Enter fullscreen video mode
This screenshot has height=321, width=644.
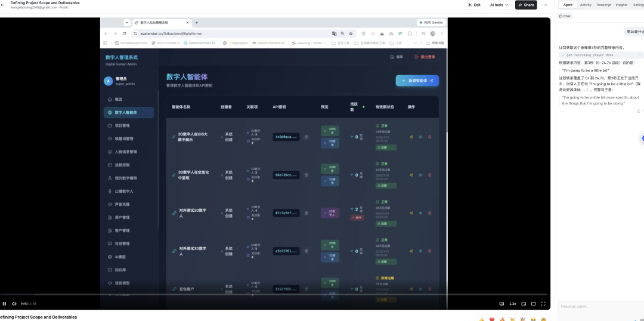click(x=543, y=304)
